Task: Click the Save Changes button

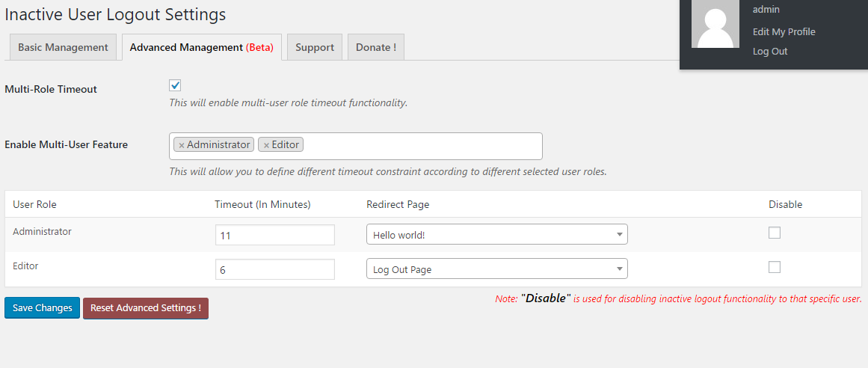Action: tap(42, 308)
